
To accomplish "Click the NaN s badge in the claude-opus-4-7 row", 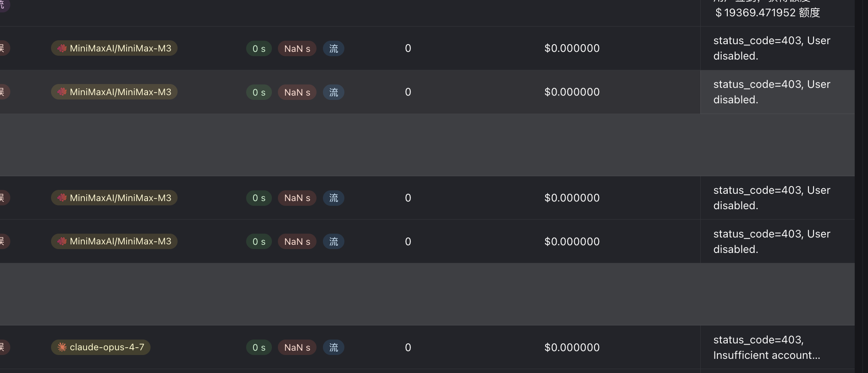I will point(297,348).
